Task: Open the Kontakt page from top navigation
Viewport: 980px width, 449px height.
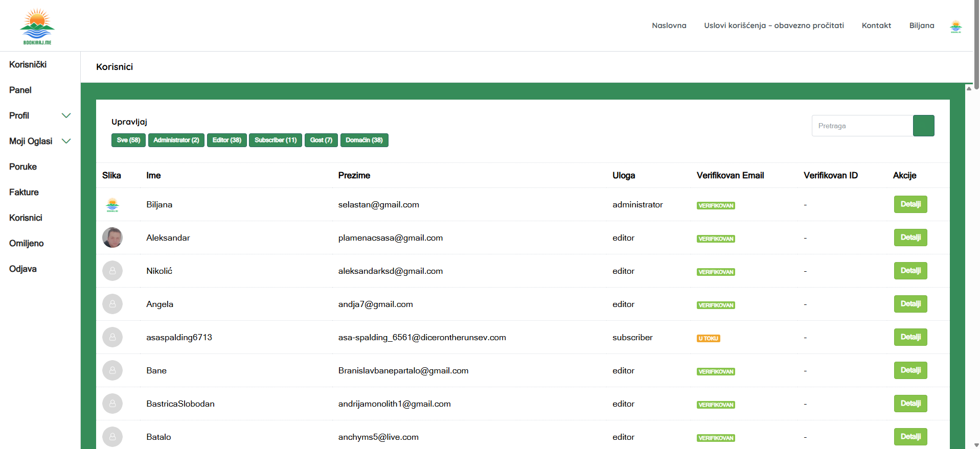Action: [876, 26]
